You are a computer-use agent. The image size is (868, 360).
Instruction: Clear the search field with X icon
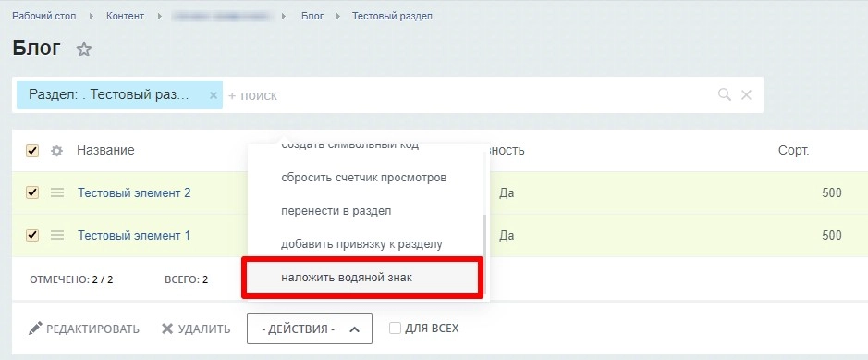coord(746,94)
